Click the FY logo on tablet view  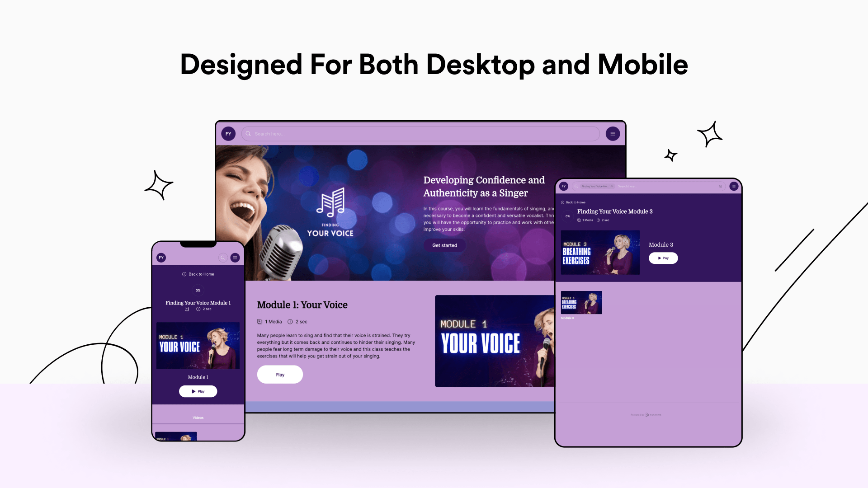point(563,187)
